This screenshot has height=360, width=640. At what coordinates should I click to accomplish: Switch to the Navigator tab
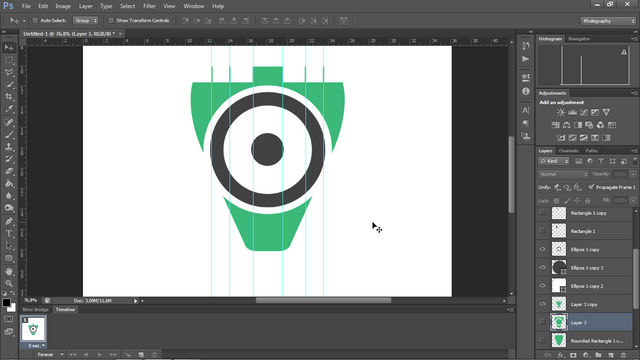(579, 39)
